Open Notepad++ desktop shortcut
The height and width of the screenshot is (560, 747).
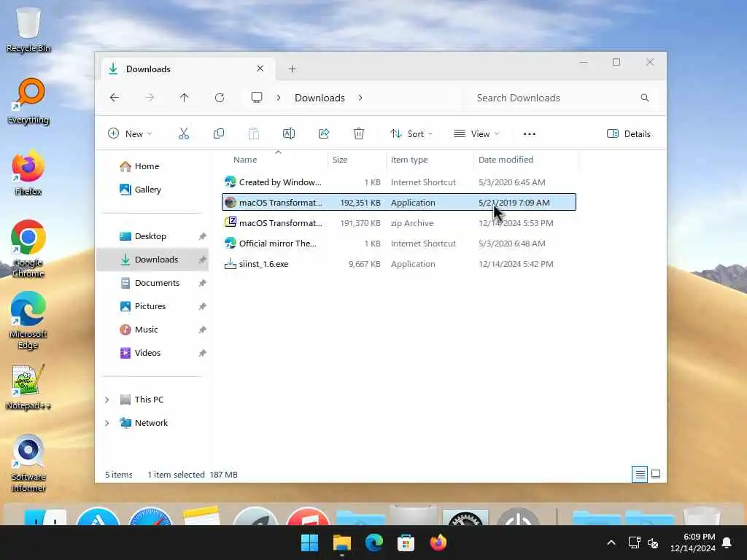[x=28, y=387]
